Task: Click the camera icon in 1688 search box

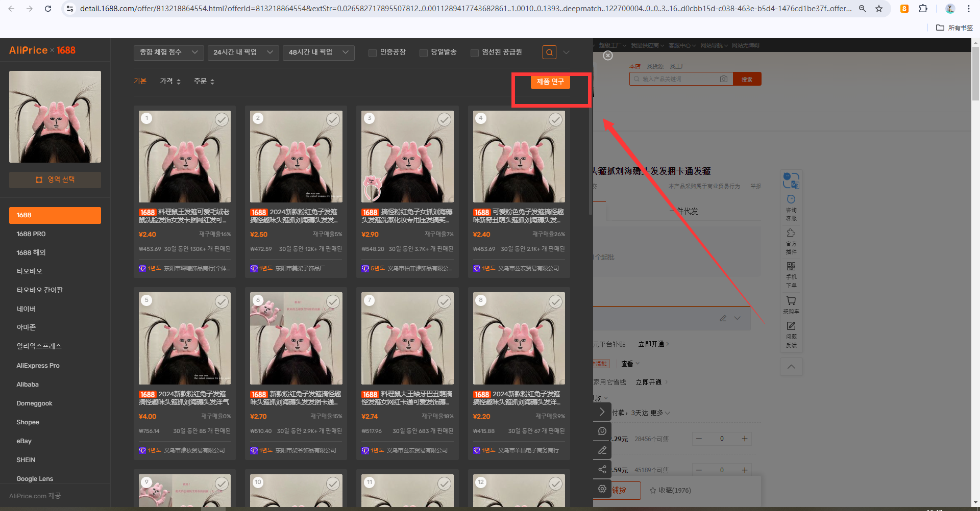Action: pyautogui.click(x=724, y=79)
